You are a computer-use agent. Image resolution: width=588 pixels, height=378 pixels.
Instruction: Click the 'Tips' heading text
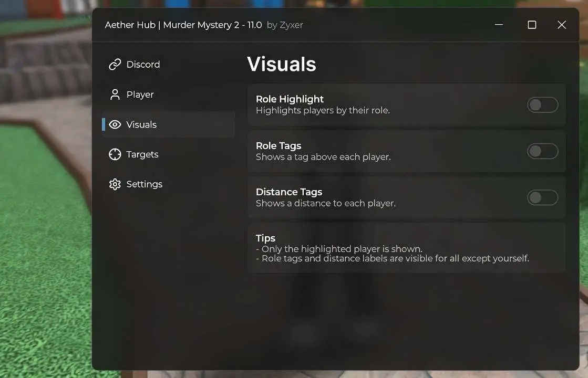click(x=265, y=238)
